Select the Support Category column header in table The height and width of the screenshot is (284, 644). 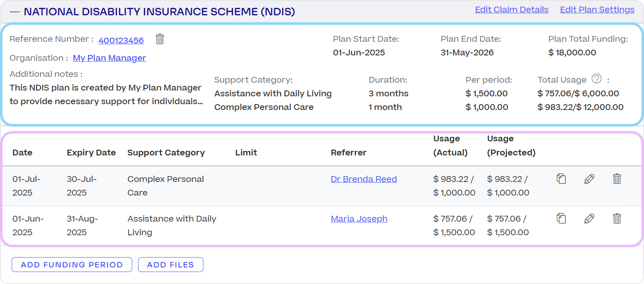(166, 153)
